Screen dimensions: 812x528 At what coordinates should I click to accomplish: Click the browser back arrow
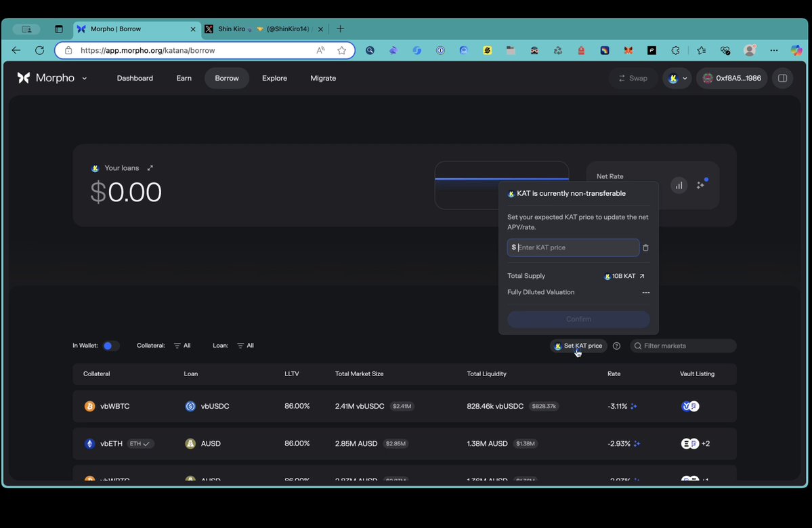16,50
